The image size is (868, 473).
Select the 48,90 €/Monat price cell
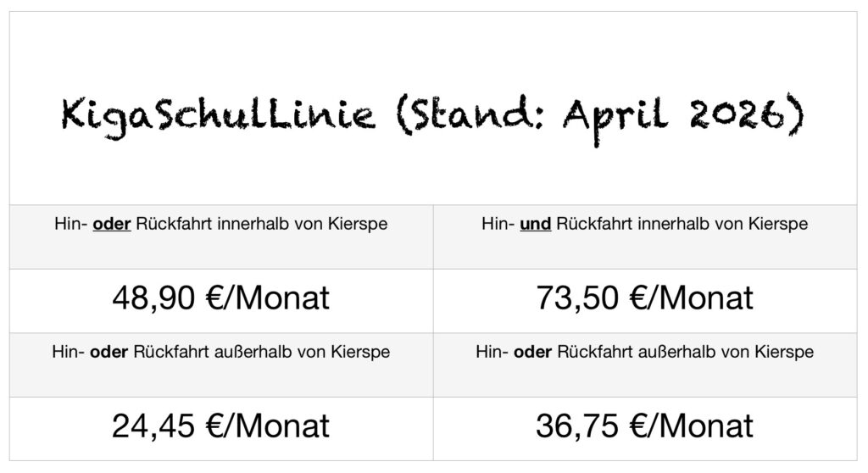coord(220,298)
